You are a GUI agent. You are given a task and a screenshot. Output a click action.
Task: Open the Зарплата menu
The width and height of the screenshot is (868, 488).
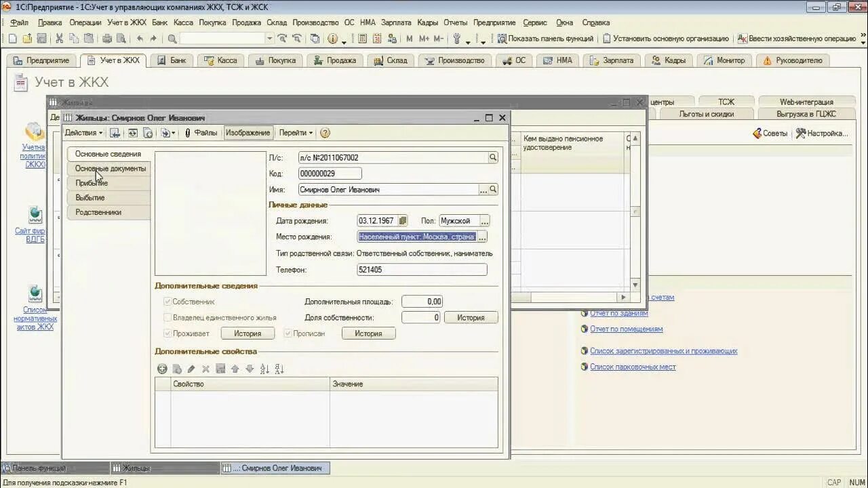pos(396,22)
